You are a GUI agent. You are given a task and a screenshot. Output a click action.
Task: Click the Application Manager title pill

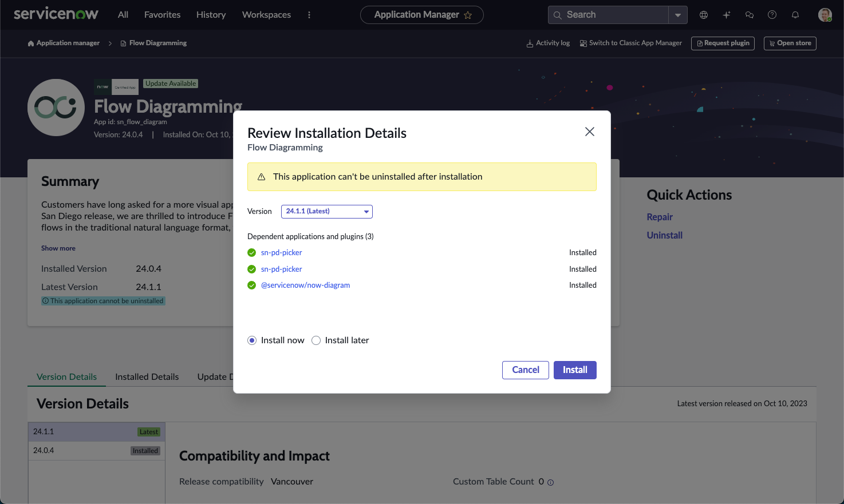click(422, 15)
